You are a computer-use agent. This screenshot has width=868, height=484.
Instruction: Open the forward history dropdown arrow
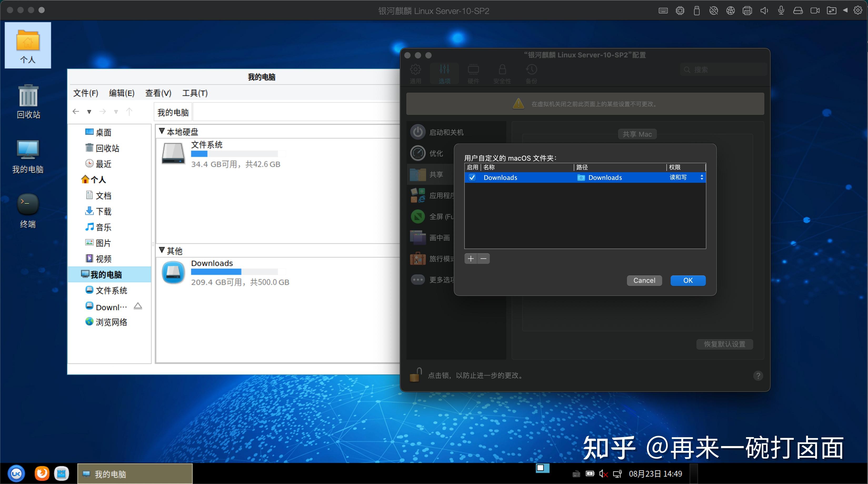pyautogui.click(x=116, y=112)
